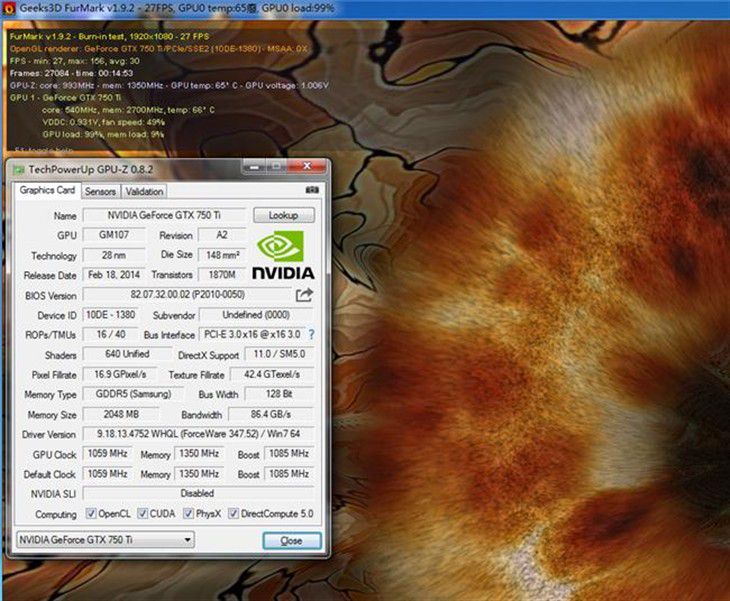Click the Transistors value 1870M
Viewport: 730px width, 601px height.
pyautogui.click(x=222, y=275)
